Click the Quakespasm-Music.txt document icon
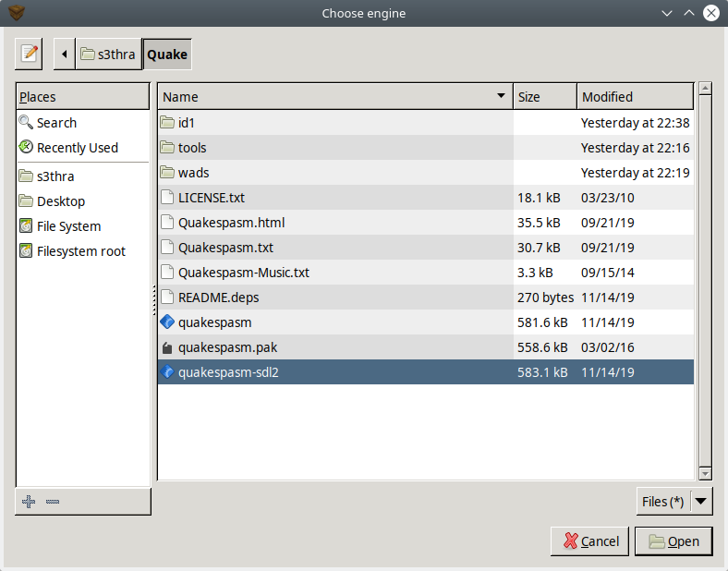The height and width of the screenshot is (571, 728). click(167, 272)
